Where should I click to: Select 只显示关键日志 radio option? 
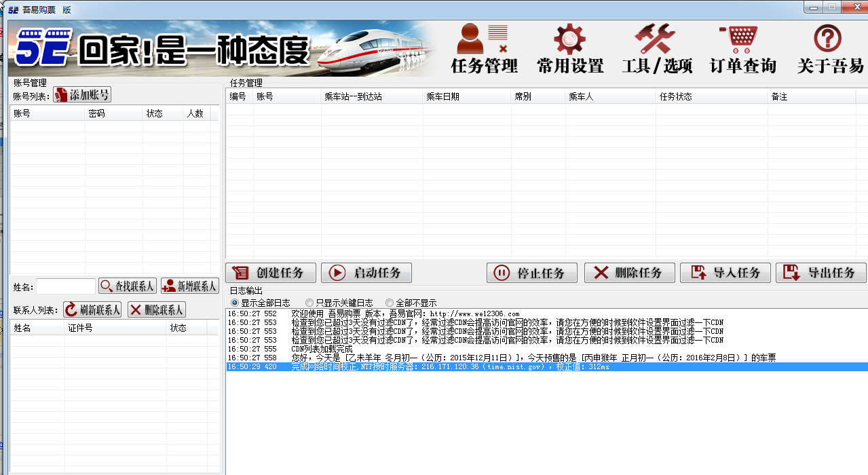[339, 303]
